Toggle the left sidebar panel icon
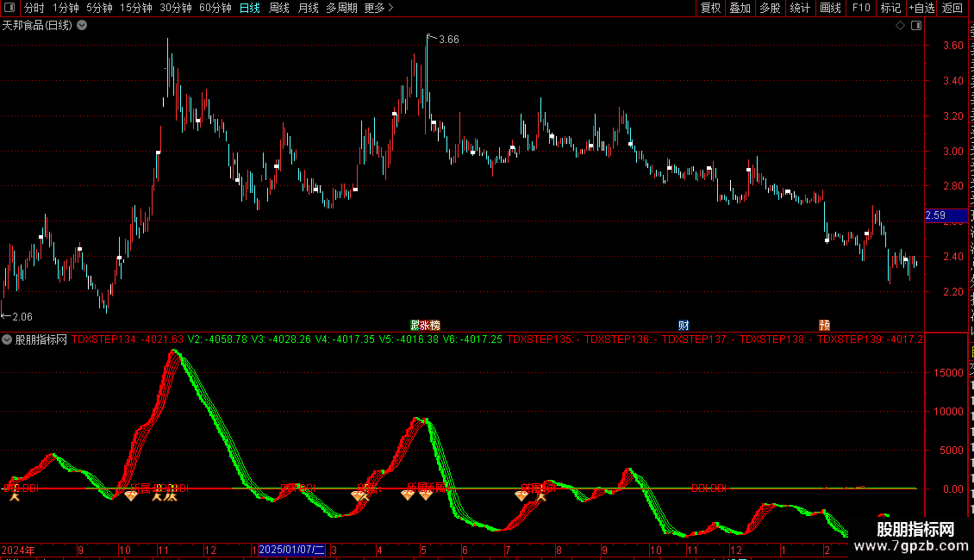 point(9,8)
